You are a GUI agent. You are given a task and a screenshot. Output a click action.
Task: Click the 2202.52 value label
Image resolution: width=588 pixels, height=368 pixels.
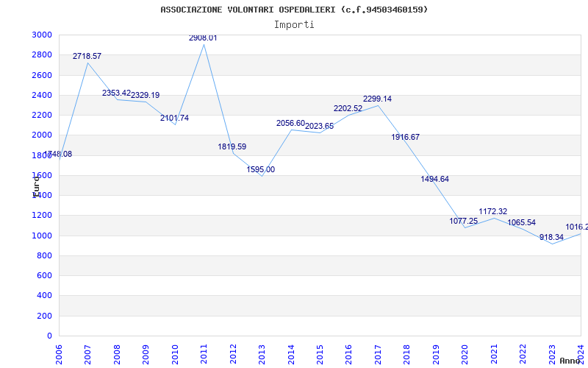point(348,108)
